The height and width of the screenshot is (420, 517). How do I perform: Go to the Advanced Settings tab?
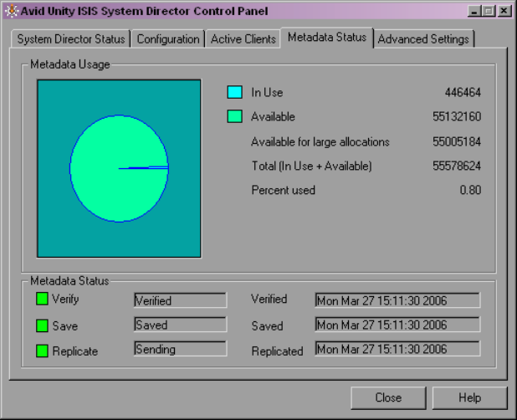[423, 38]
